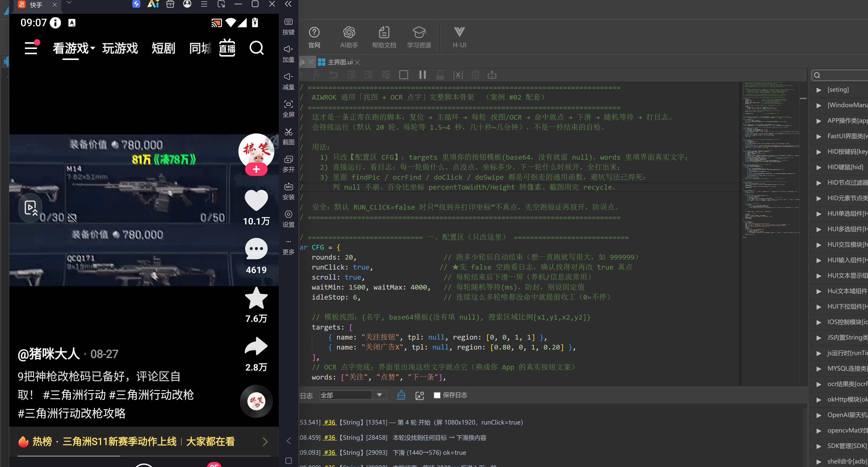Open 直播 live TV icon

point(227,48)
